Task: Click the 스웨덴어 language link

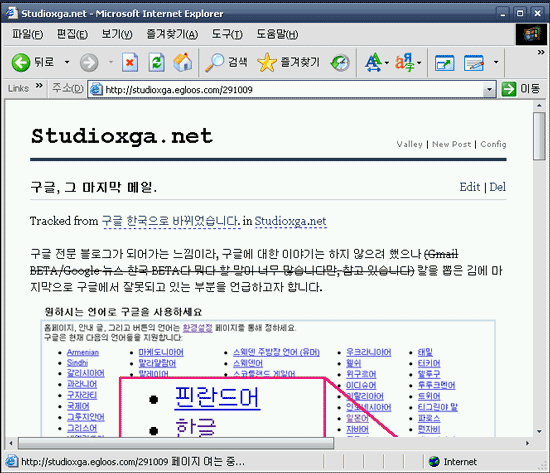Action: coord(248,363)
